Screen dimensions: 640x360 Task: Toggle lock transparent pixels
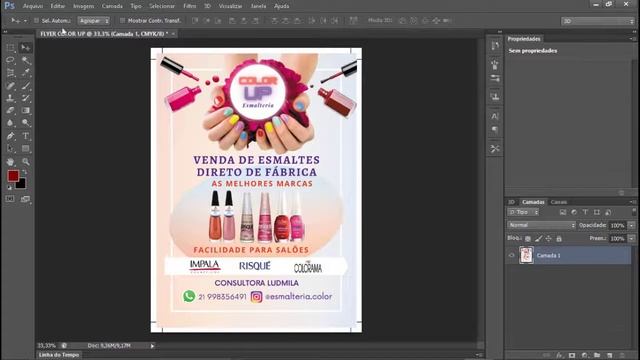click(528, 238)
